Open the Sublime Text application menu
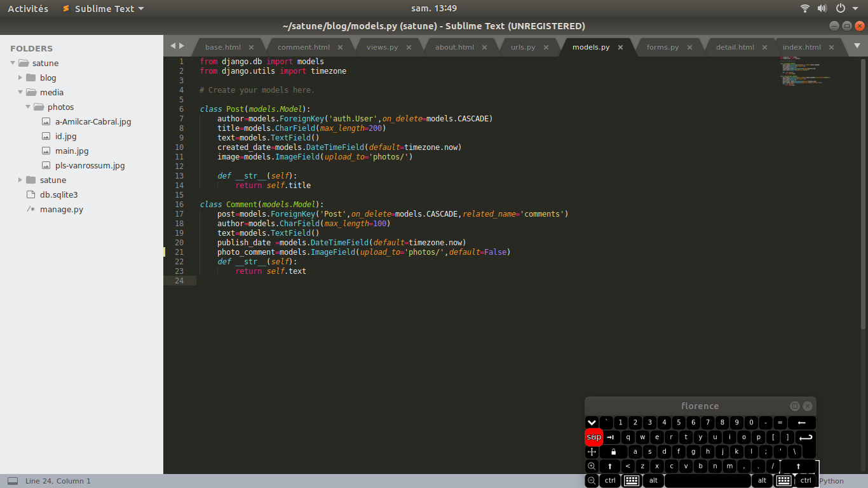 [104, 9]
